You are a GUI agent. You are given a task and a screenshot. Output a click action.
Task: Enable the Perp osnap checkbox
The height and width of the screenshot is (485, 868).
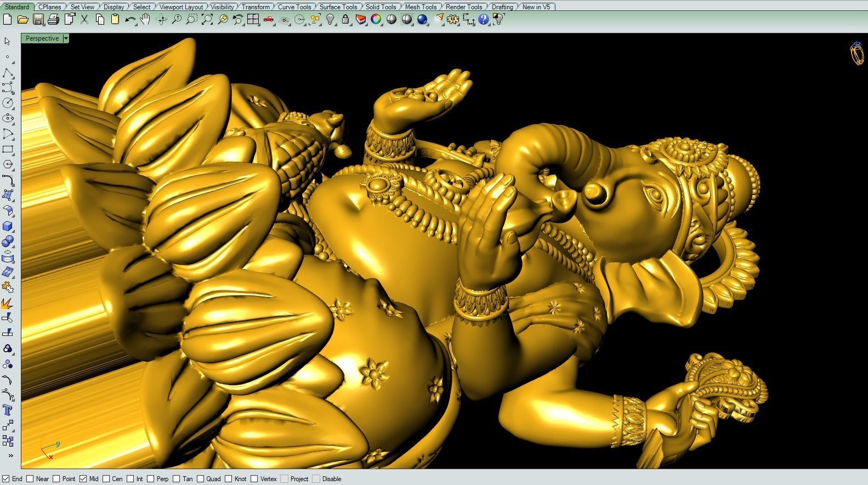pyautogui.click(x=151, y=478)
